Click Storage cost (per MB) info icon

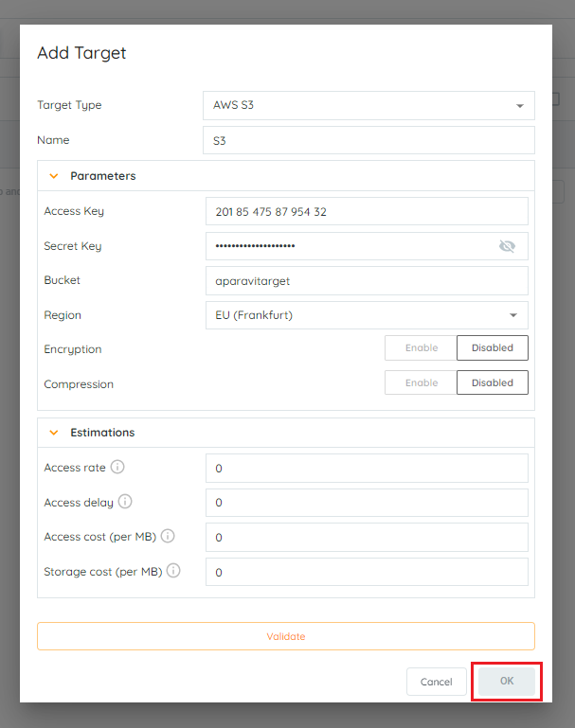click(173, 571)
